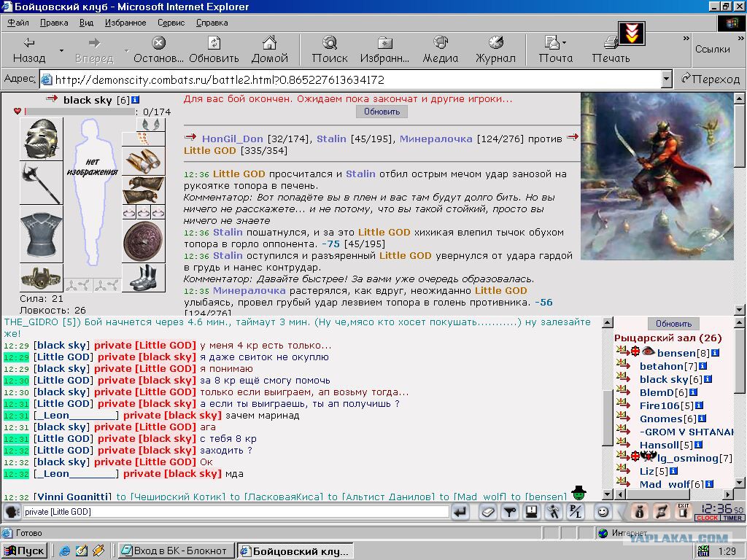
Task: Open the Back button history dropdown arrow
Action: coord(61,50)
